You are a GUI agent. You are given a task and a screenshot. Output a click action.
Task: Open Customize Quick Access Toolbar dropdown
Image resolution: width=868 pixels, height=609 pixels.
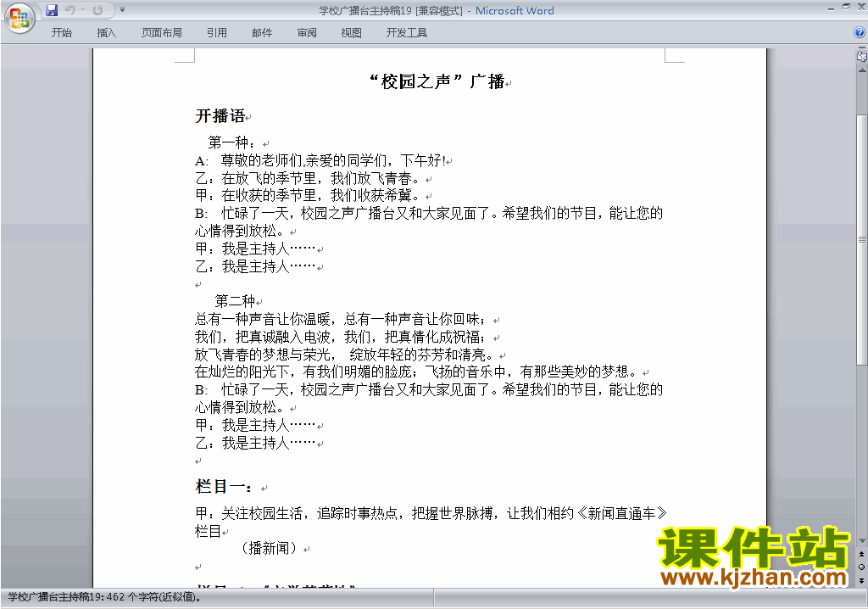[x=122, y=10]
